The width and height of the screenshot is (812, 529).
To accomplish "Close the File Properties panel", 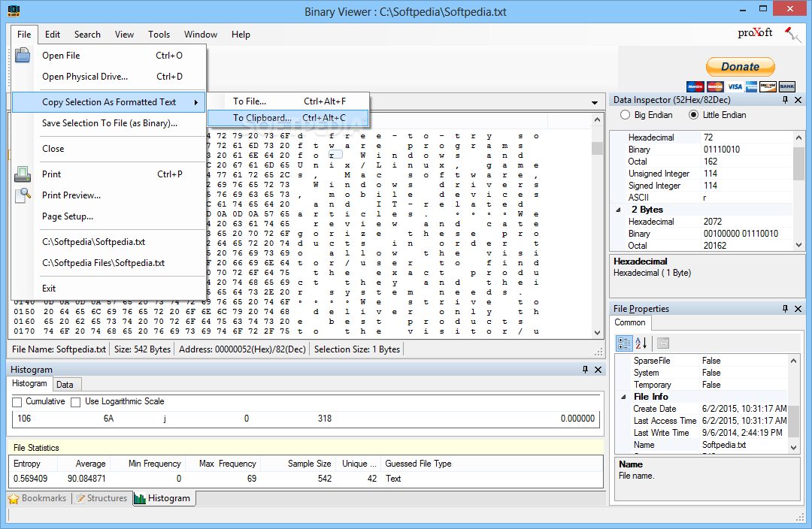I will (798, 309).
